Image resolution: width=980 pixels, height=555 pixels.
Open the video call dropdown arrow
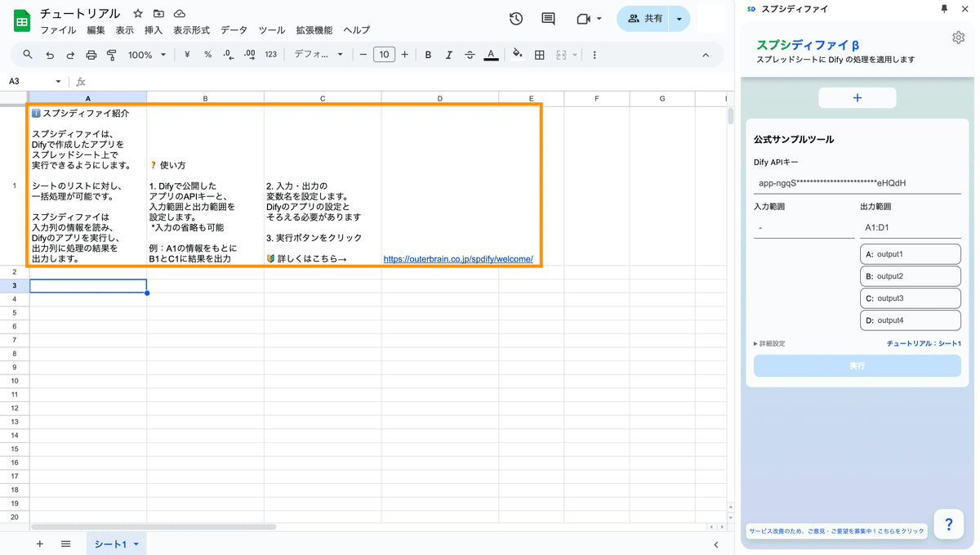(599, 19)
